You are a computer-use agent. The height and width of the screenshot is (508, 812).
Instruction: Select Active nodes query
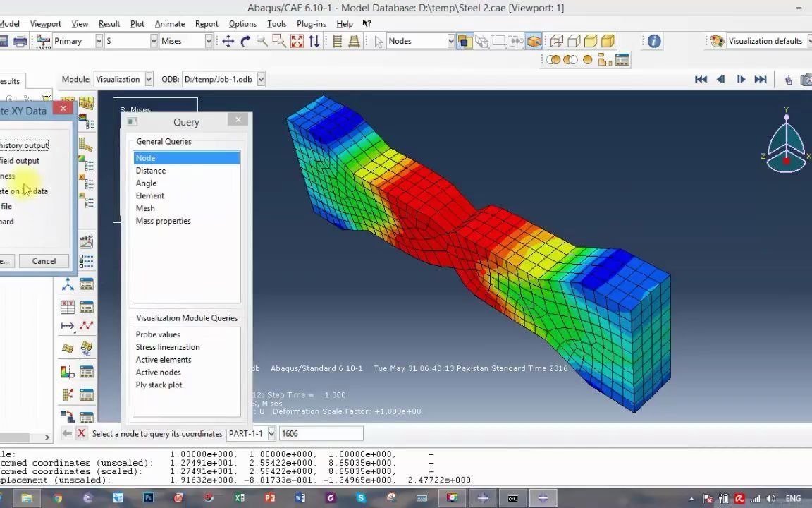point(186,373)
